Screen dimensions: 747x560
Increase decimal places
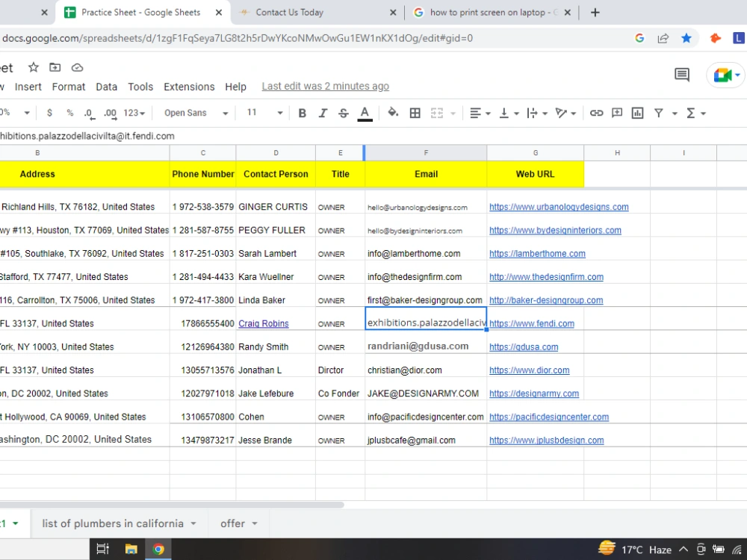point(111,113)
